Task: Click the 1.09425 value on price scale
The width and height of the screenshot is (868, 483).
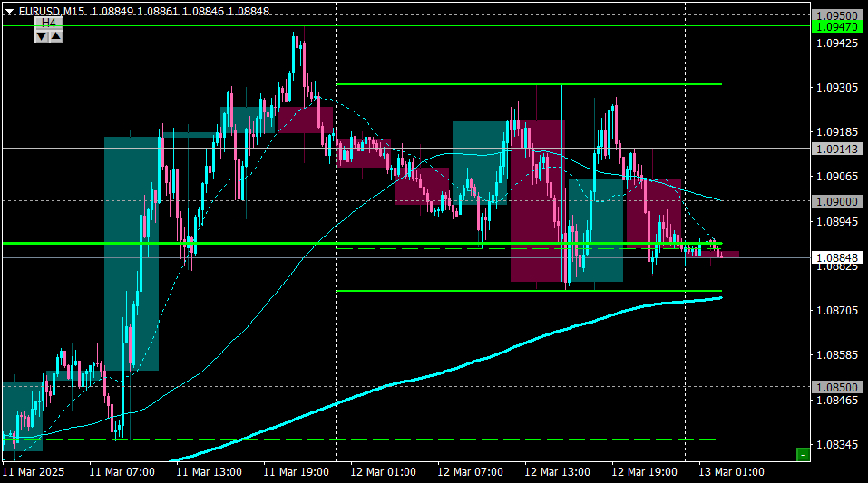Action: pyautogui.click(x=837, y=43)
